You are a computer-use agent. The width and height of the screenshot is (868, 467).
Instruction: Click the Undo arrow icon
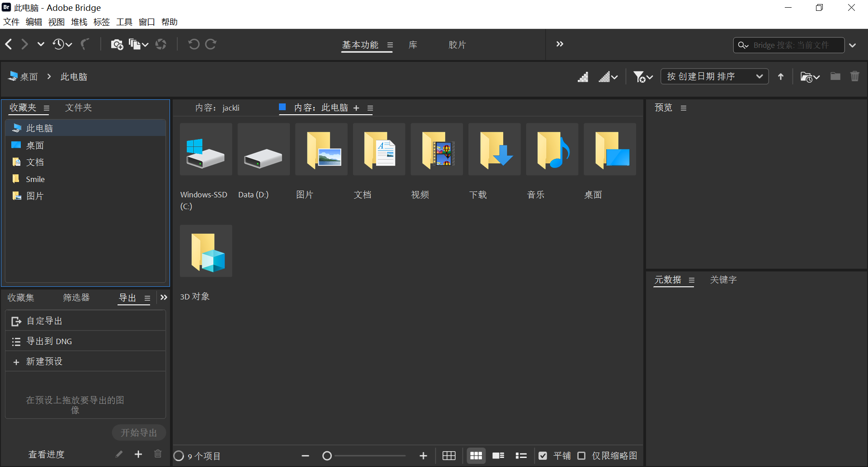click(x=193, y=44)
